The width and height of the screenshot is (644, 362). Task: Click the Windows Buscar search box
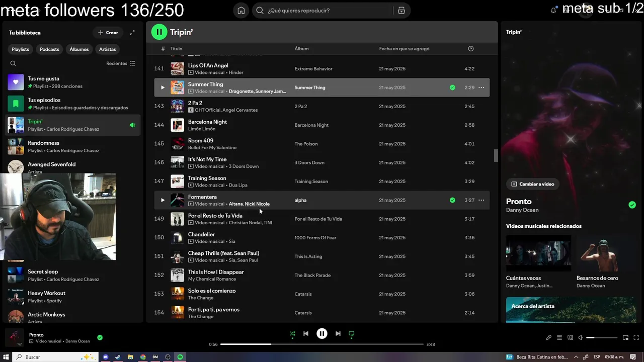click(55, 357)
